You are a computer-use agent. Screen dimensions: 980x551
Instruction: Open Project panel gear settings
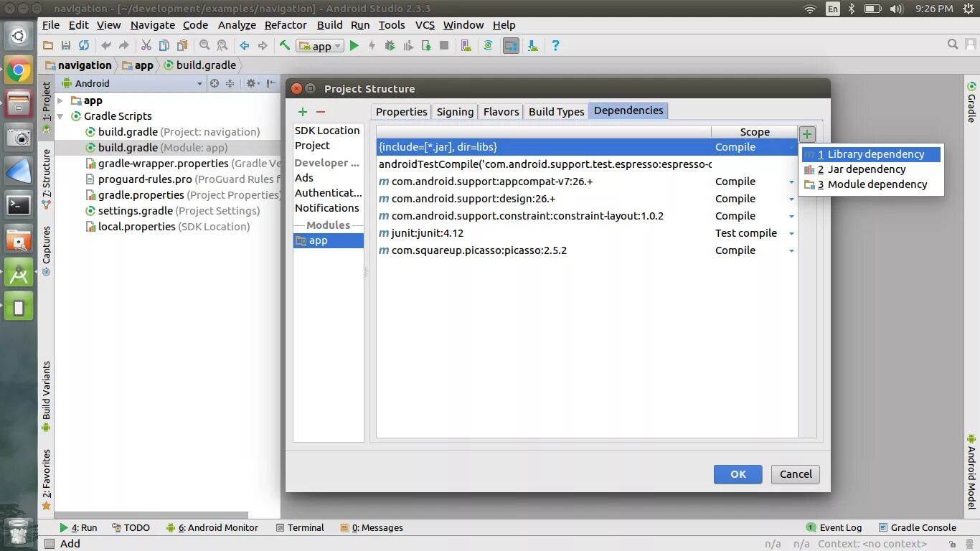click(253, 83)
